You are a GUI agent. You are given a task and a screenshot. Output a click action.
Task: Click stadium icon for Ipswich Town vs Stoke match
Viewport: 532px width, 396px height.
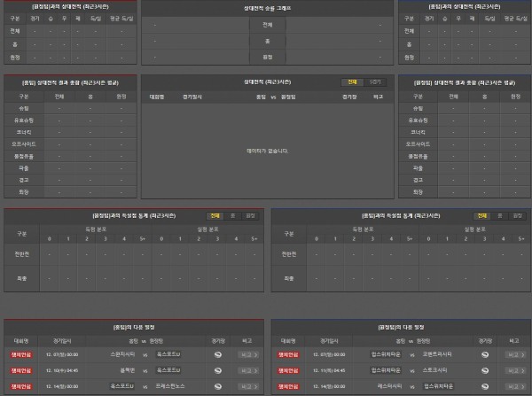coord(483,369)
